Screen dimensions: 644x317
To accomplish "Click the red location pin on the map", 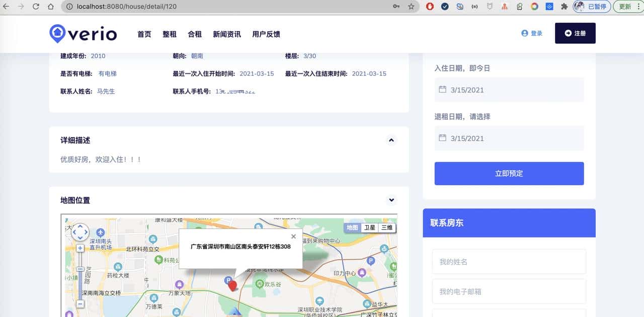I will click(232, 284).
